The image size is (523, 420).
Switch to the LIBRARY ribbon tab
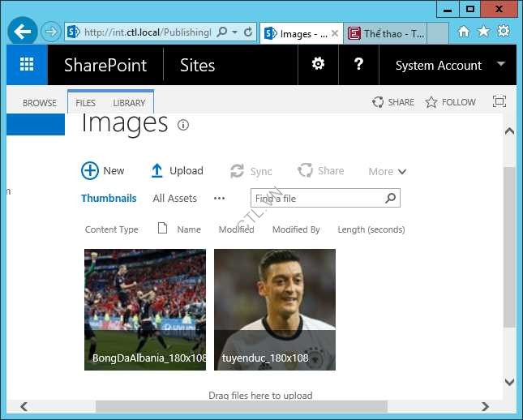point(129,103)
